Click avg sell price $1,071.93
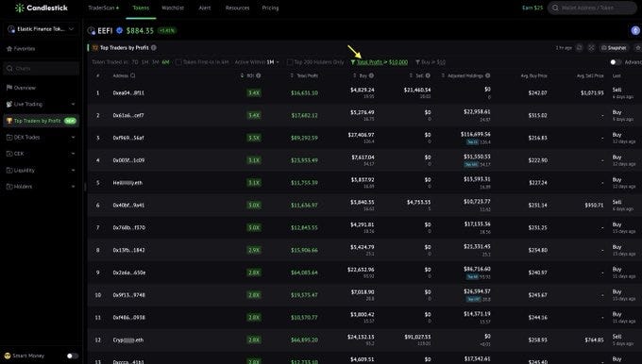The width and height of the screenshot is (642, 364). [592, 92]
